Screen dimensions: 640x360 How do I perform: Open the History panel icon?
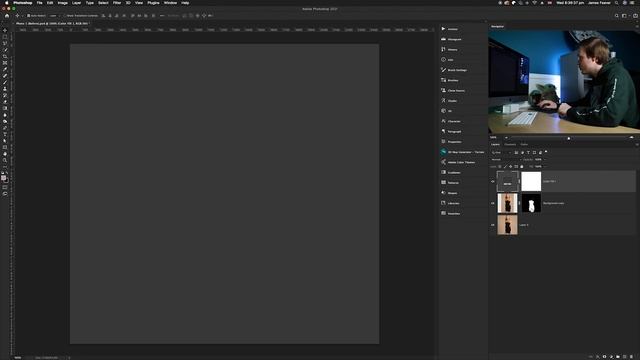(x=443, y=49)
